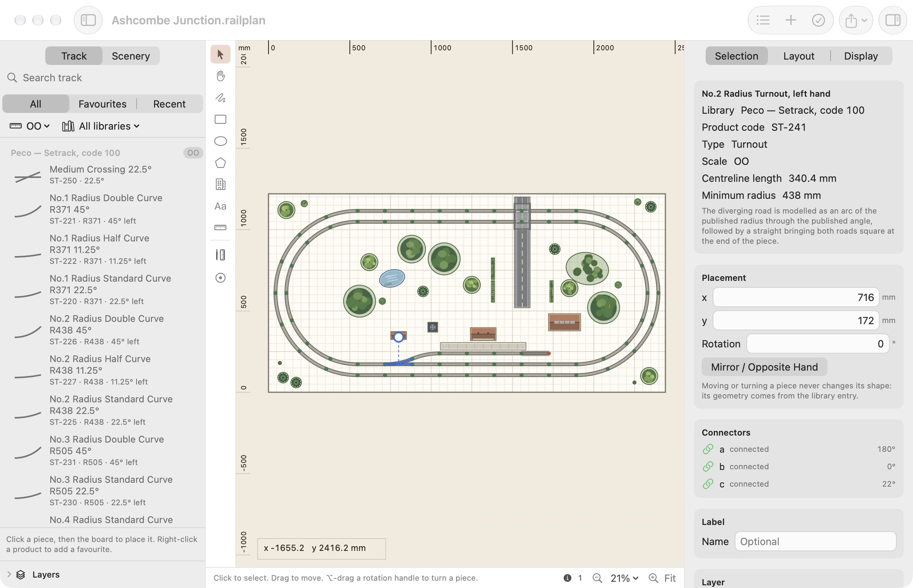The image size is (913, 588).
Task: Zoom in with the magnifier plus icon
Action: (653, 578)
